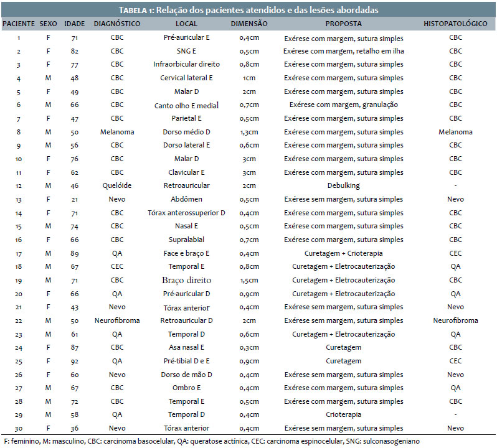Click the age '48' cell in row 4

pyautogui.click(x=75, y=78)
